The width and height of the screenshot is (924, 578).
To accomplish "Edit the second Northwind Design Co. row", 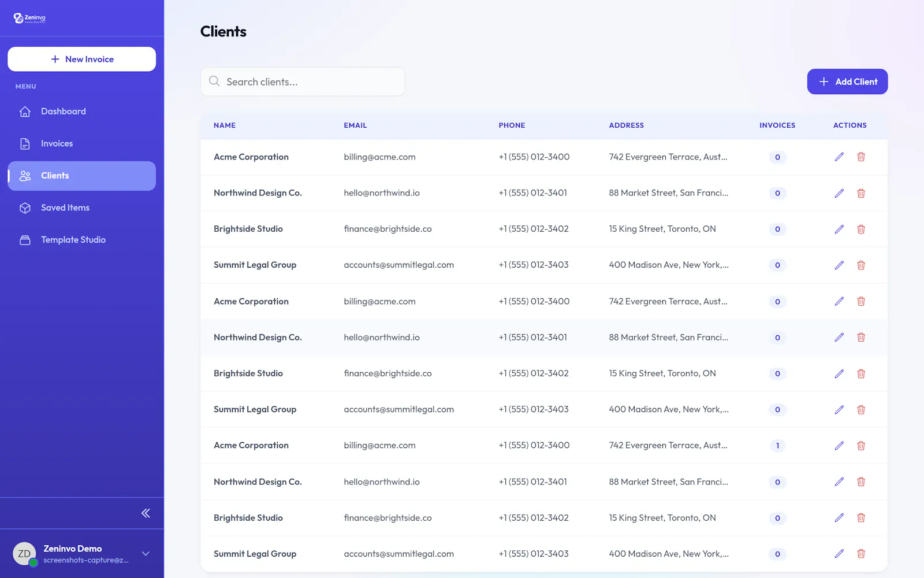I will [839, 338].
